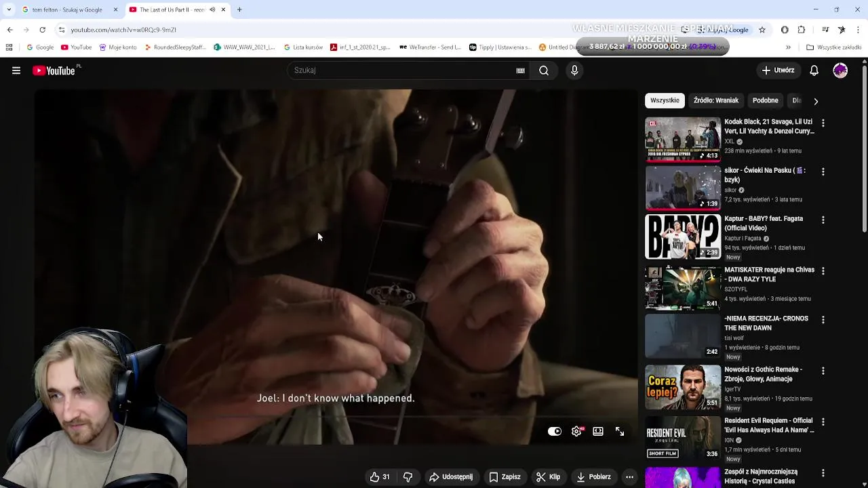868x488 pixels.
Task: Open more actions ellipsis below video
Action: coord(629,477)
